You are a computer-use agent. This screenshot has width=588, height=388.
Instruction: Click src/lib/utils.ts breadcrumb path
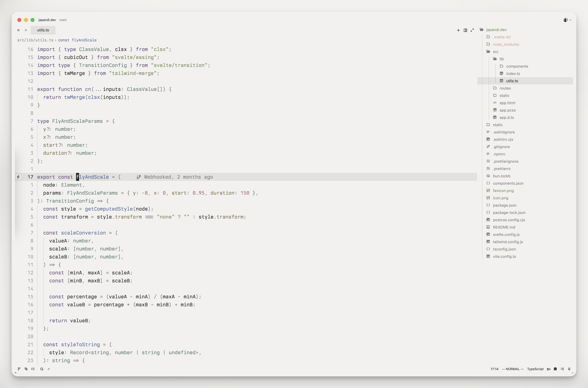click(x=35, y=40)
